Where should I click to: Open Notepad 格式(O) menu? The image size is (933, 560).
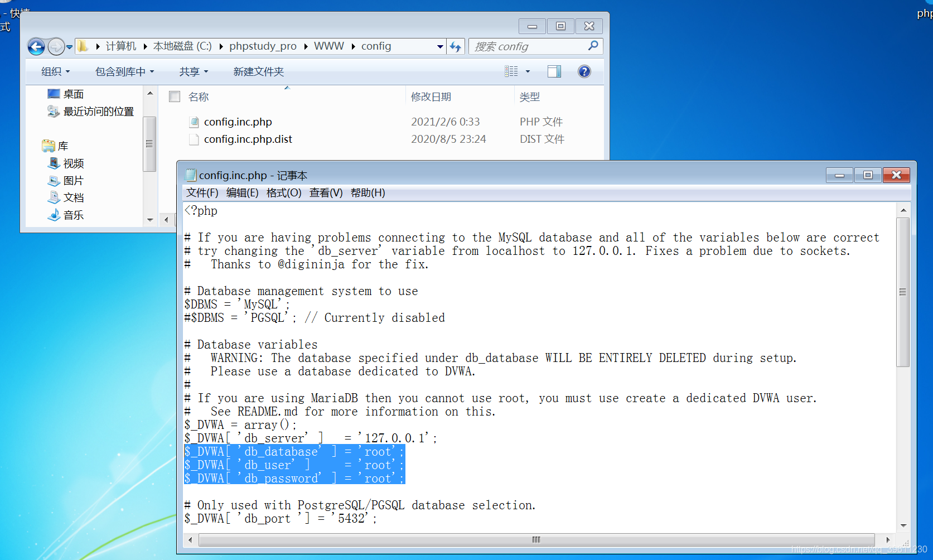[x=284, y=193]
